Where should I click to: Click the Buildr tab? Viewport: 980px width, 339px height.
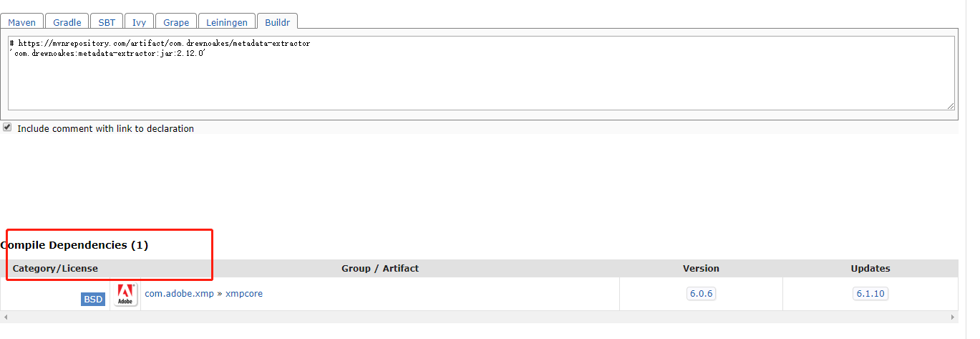pos(277,22)
